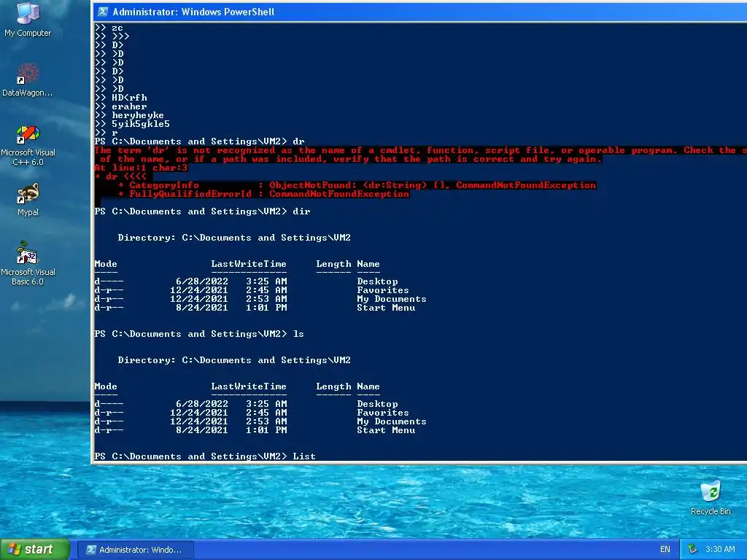This screenshot has width=747, height=560.
Task: Click the Windows Start button
Action: 35,549
